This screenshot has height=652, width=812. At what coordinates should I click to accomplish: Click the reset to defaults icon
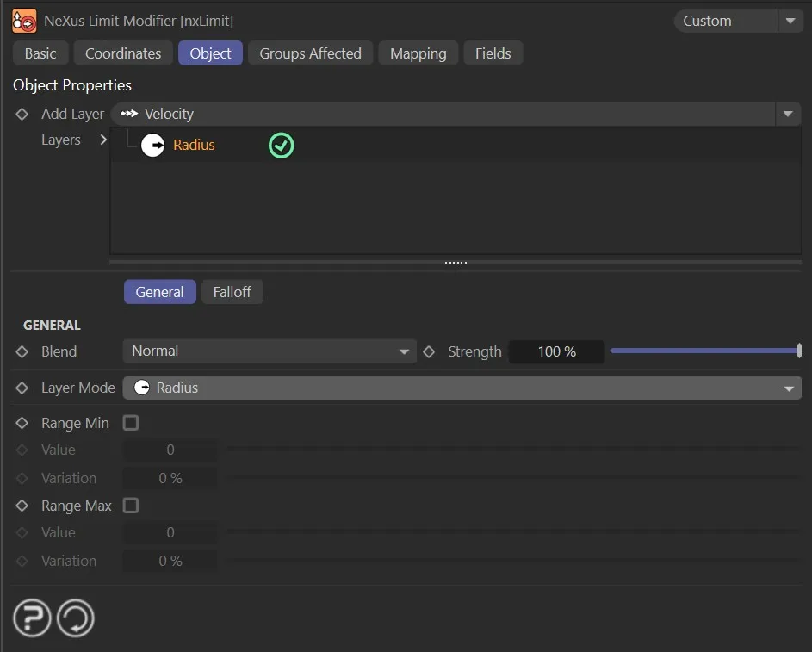click(76, 618)
